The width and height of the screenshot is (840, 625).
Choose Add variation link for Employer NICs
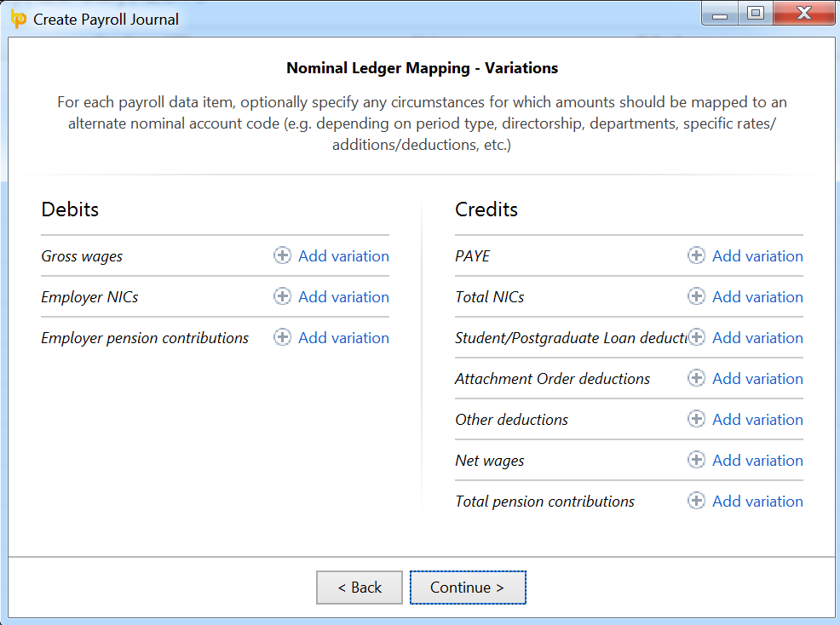click(x=343, y=297)
